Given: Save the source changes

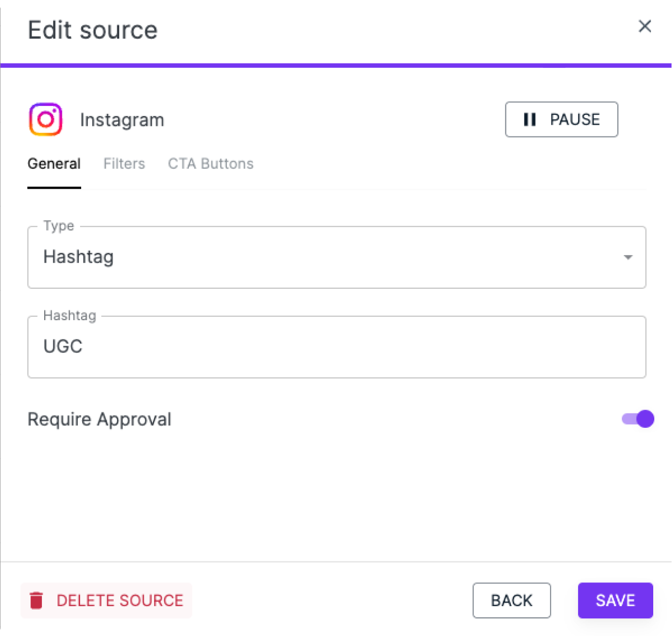Looking at the screenshot, I should pyautogui.click(x=615, y=600).
